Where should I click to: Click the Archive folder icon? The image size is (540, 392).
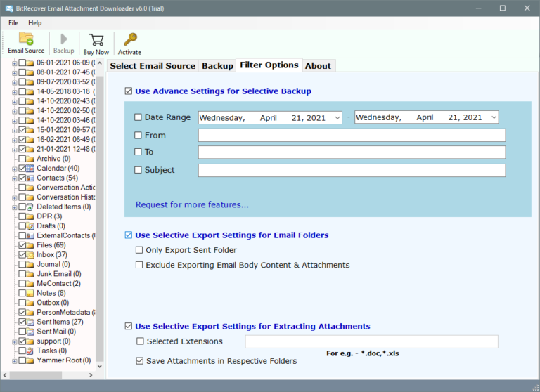[30, 159]
